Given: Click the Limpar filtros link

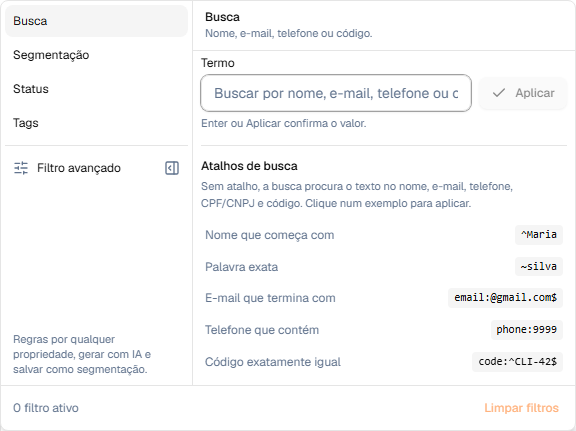Looking at the screenshot, I should [521, 408].
